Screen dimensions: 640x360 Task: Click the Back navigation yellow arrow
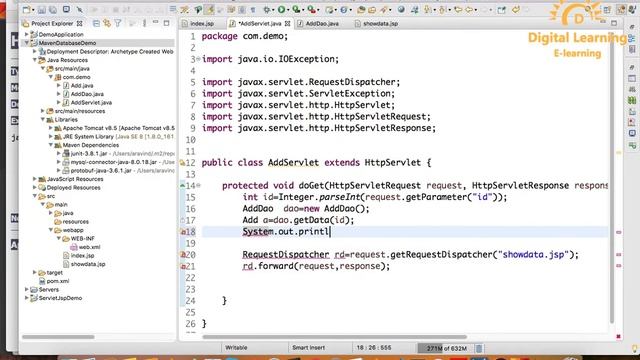coord(469,9)
